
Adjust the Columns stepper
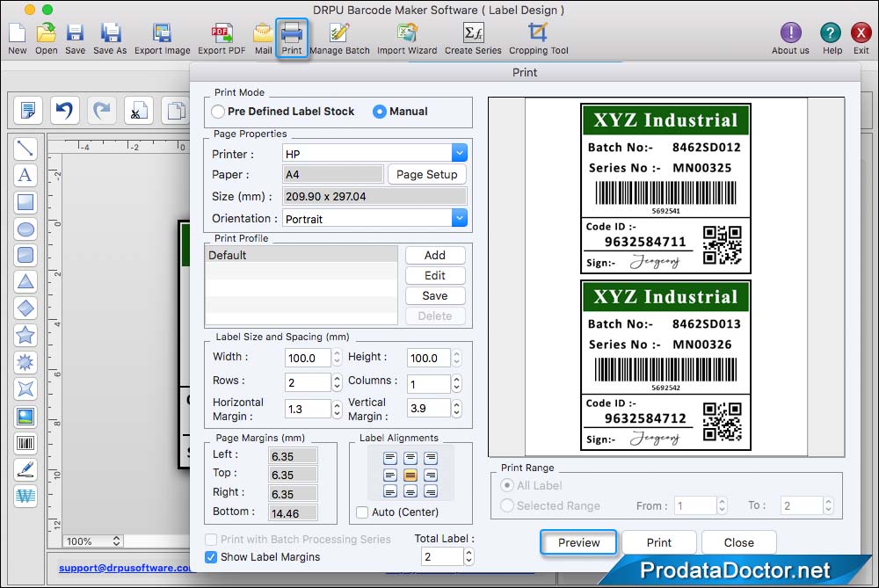tap(456, 383)
